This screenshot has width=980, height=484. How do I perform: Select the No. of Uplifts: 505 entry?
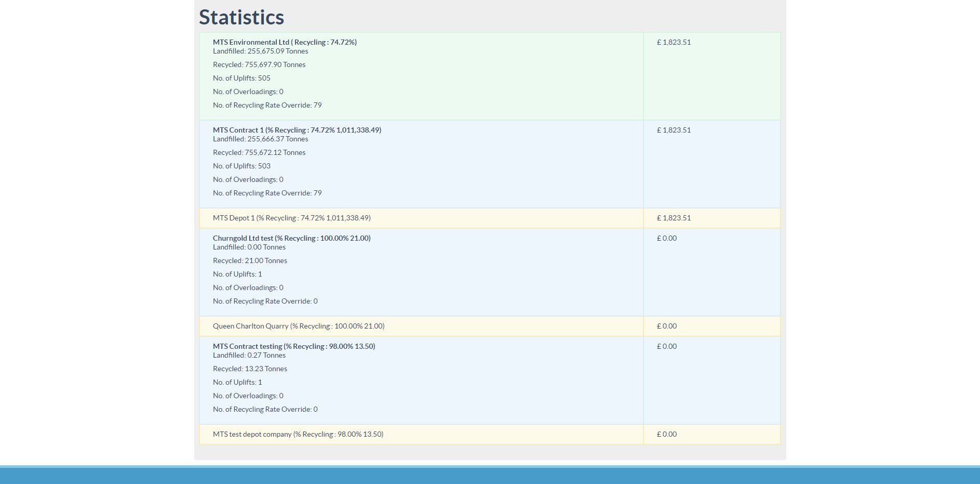pyautogui.click(x=241, y=78)
